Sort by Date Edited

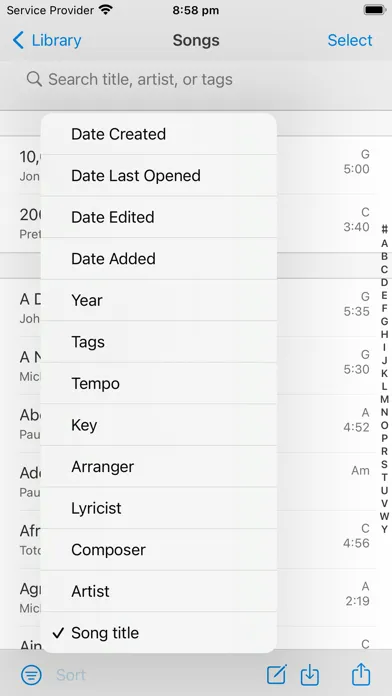pos(158,217)
